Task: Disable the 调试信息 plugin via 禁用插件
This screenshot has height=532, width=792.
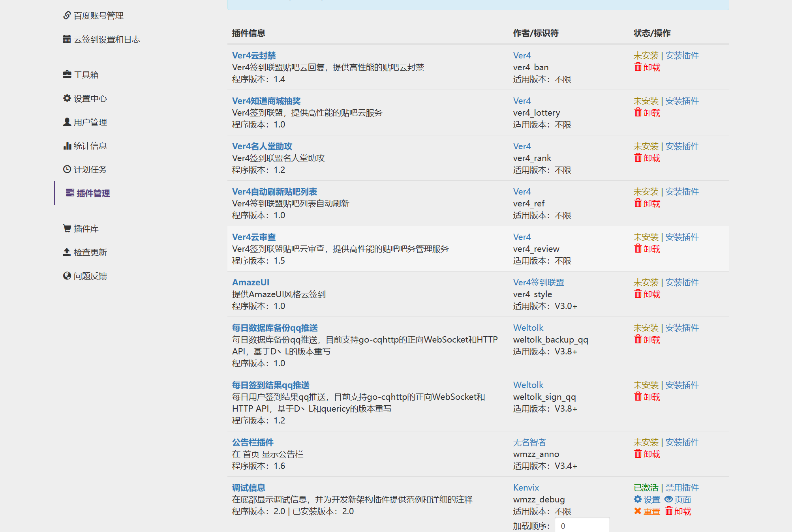Action: point(682,487)
